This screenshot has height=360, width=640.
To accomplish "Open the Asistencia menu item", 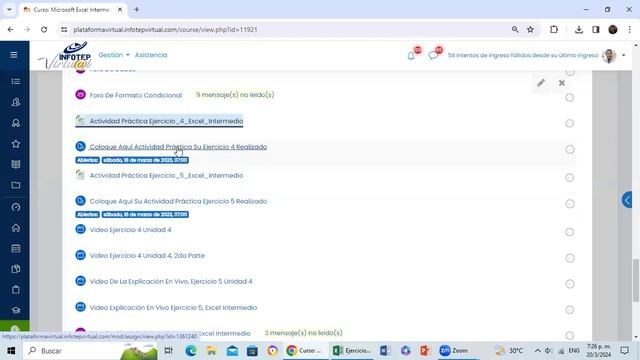I will coord(151,55).
